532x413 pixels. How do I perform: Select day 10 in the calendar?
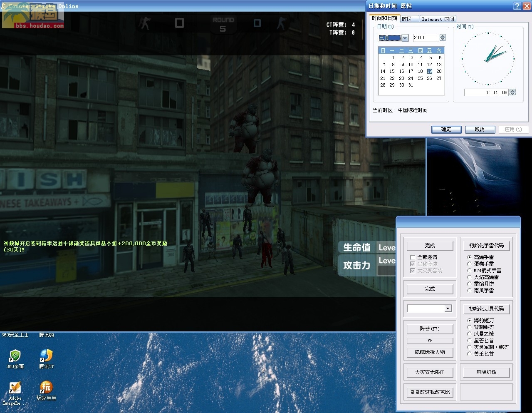[411, 65]
